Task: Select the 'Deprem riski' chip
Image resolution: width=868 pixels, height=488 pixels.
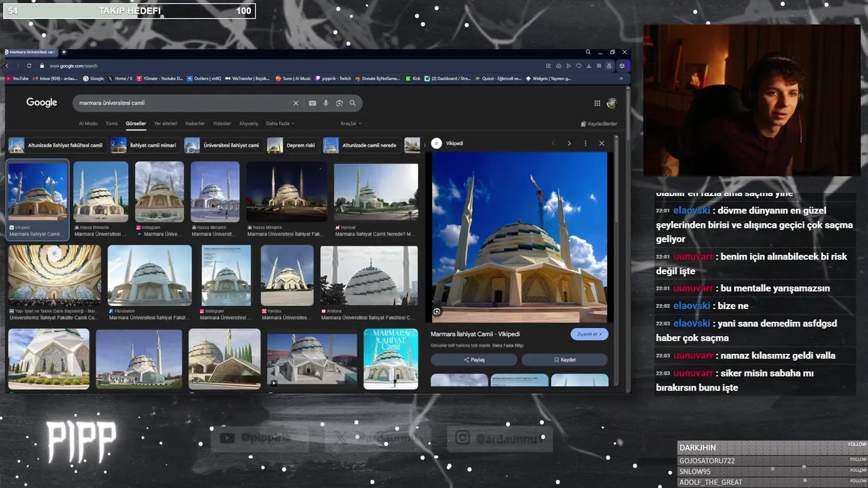Action: [x=292, y=145]
